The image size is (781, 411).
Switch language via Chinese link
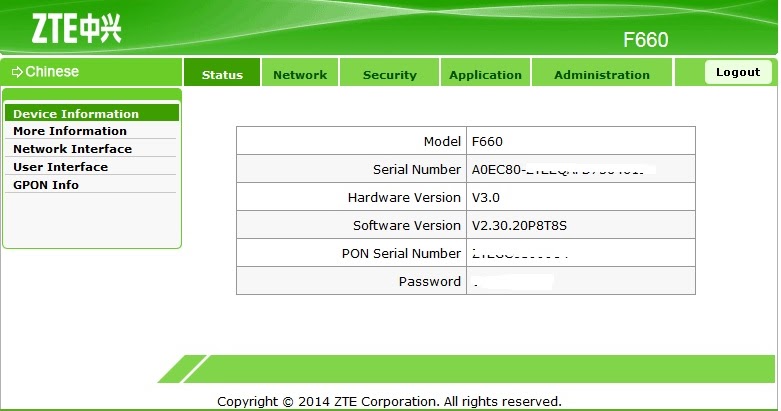tap(52, 72)
